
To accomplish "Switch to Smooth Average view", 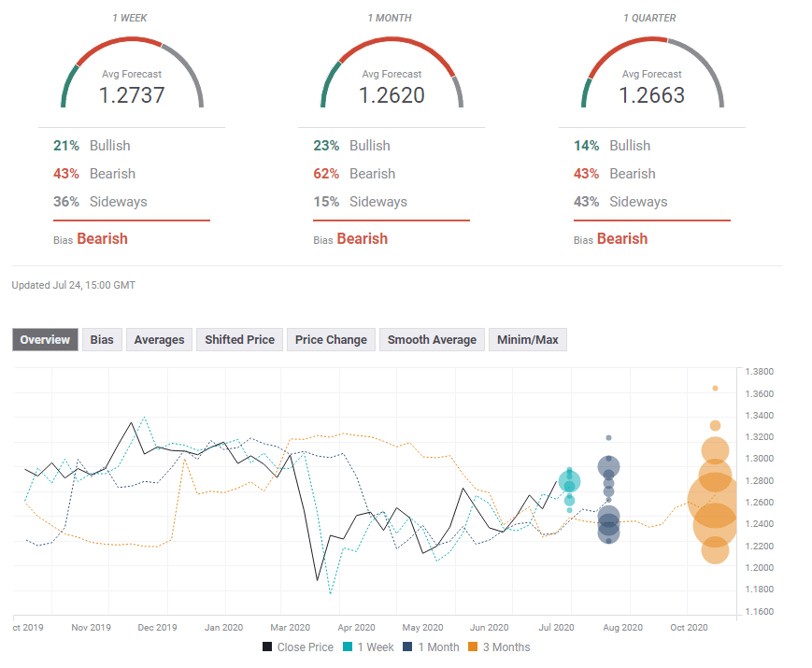I will pyautogui.click(x=432, y=340).
